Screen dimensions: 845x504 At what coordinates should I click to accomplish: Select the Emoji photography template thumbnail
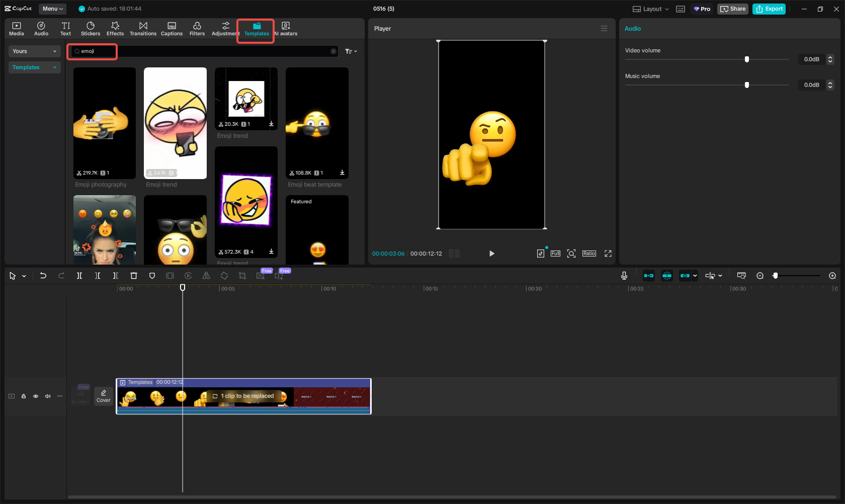click(105, 123)
